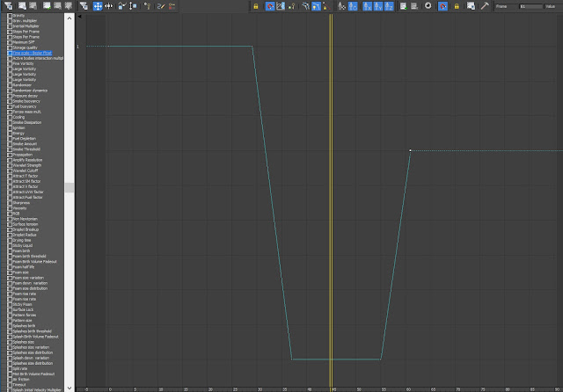Click the hammer icon in toolbar
The height and width of the screenshot is (392, 563).
(485, 6)
